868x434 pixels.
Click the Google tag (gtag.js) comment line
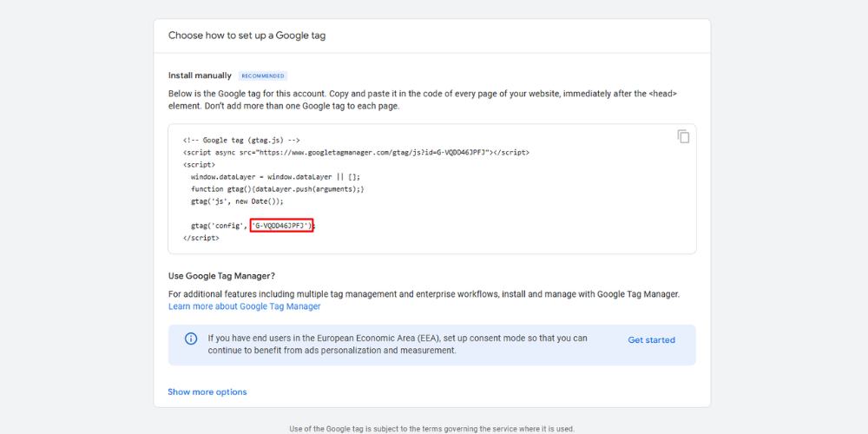tap(241, 140)
